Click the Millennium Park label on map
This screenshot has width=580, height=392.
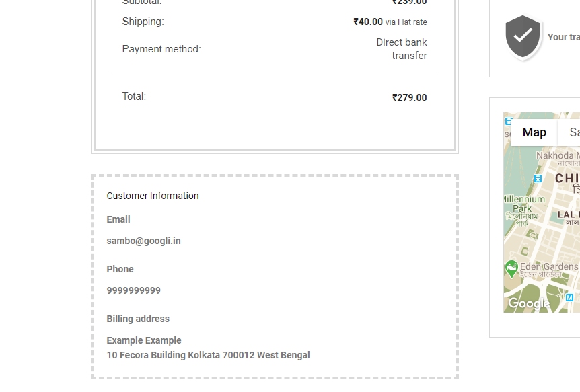pos(524,204)
